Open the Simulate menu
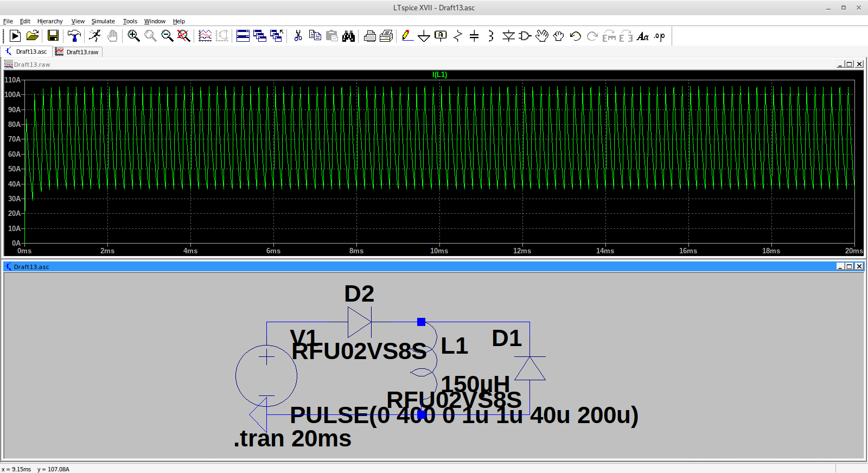This screenshot has width=868, height=473. pos(103,21)
